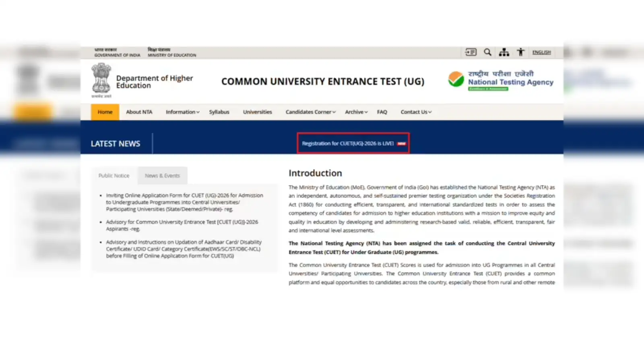Open the FAQ page
This screenshot has height=362, width=644.
[382, 112]
